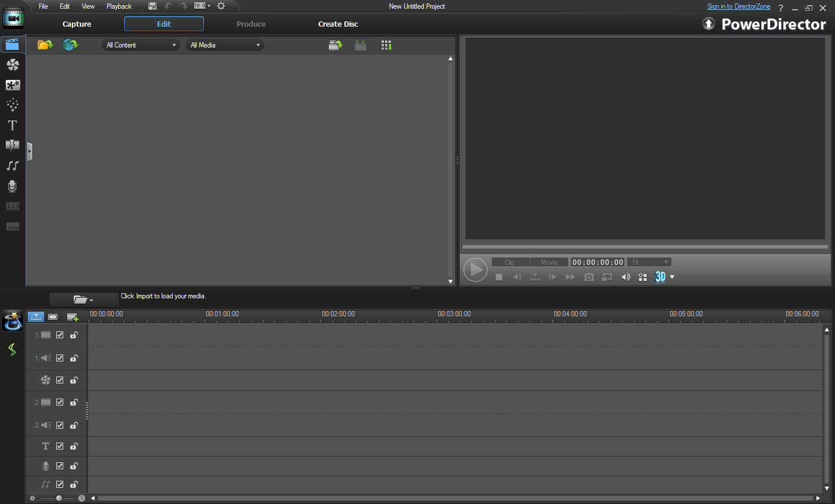Redo the last action
The width and height of the screenshot is (835, 504).
click(x=183, y=6)
